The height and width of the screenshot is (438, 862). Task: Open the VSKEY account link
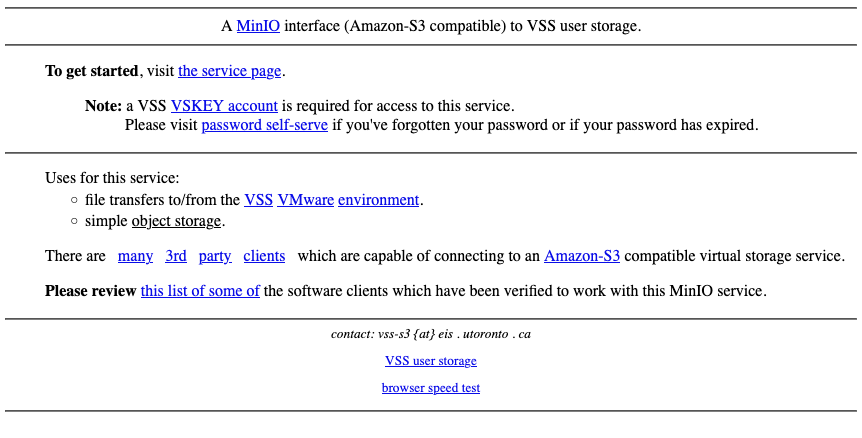coord(224,106)
